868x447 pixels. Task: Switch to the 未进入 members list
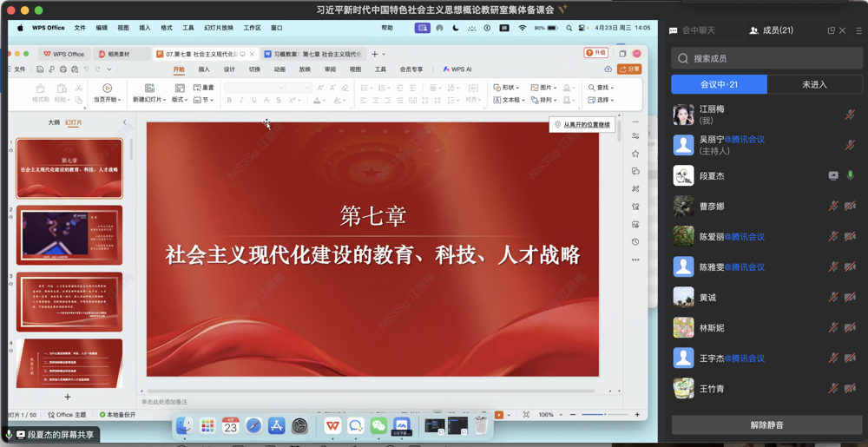pyautogui.click(x=814, y=84)
